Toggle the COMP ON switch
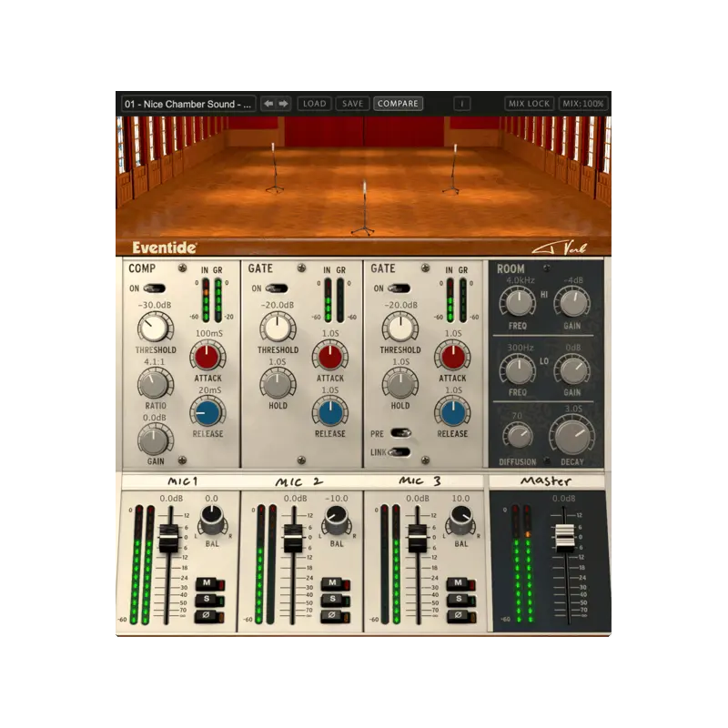 click(155, 288)
